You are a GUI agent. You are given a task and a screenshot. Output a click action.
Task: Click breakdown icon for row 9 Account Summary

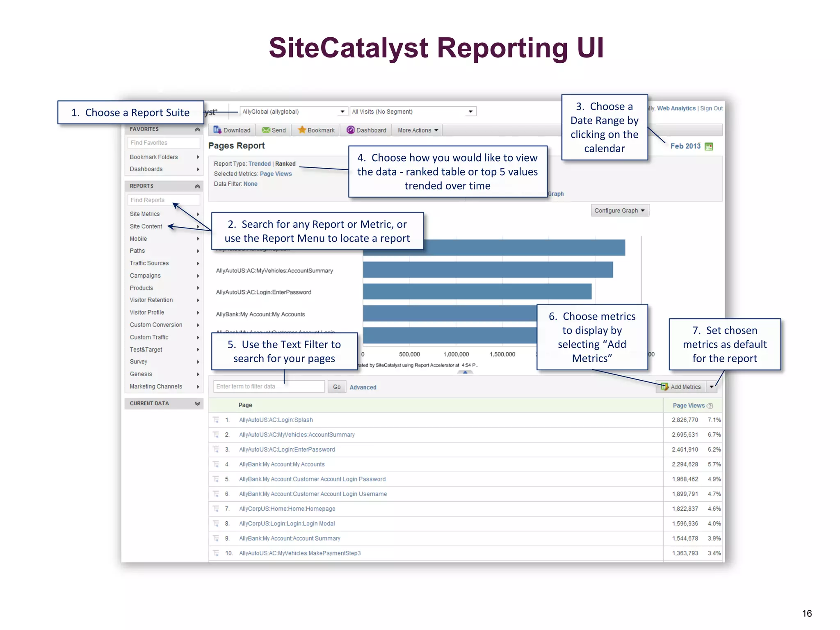(x=216, y=538)
